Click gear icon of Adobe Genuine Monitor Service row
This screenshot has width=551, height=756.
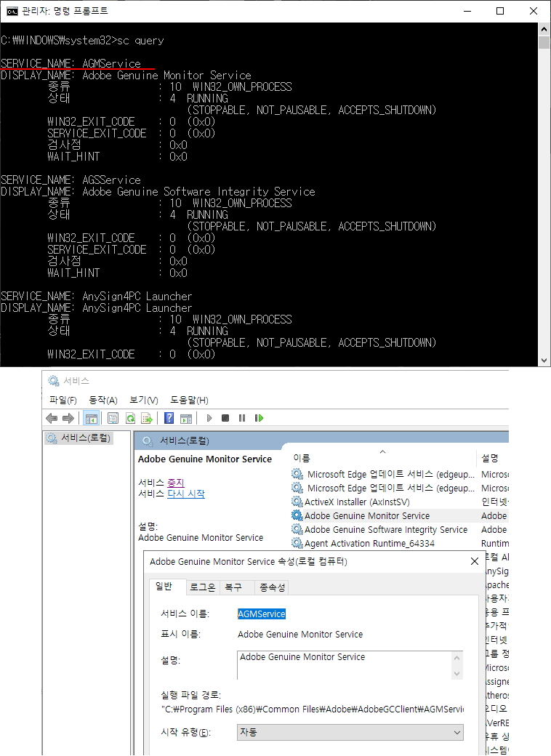[x=297, y=515]
